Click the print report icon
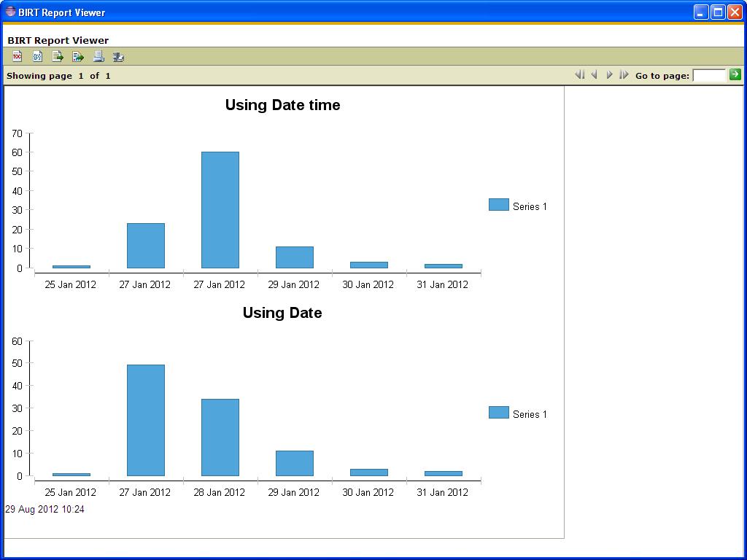This screenshot has height=560, width=747. pos(98,57)
